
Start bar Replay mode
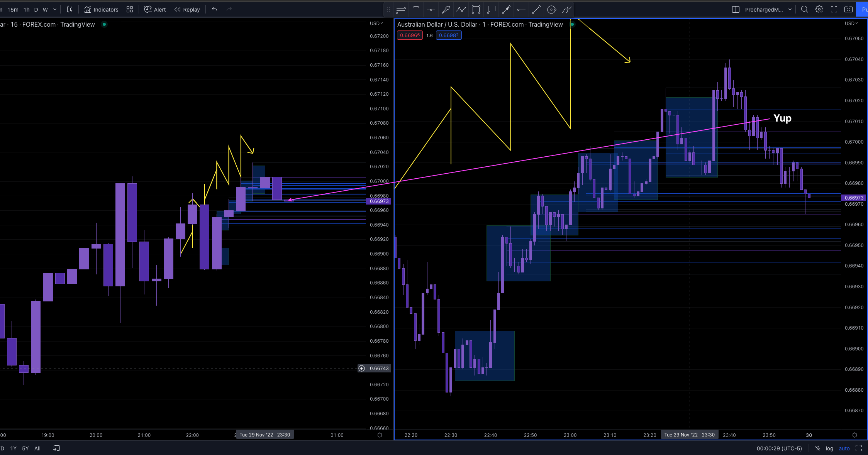(187, 9)
